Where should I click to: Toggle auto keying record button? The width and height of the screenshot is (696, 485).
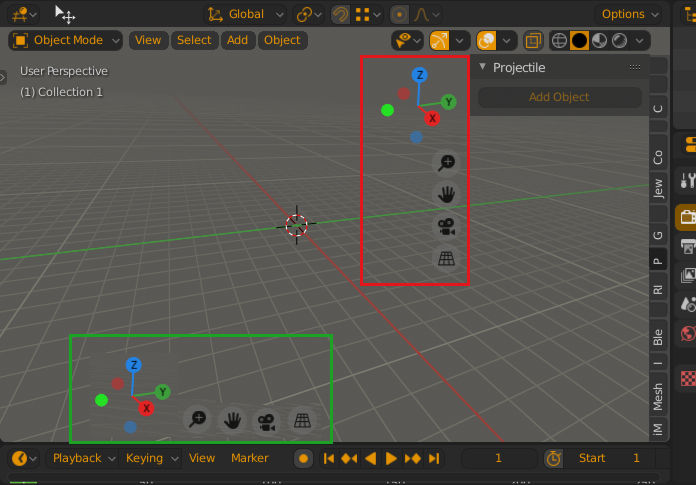[x=304, y=459]
